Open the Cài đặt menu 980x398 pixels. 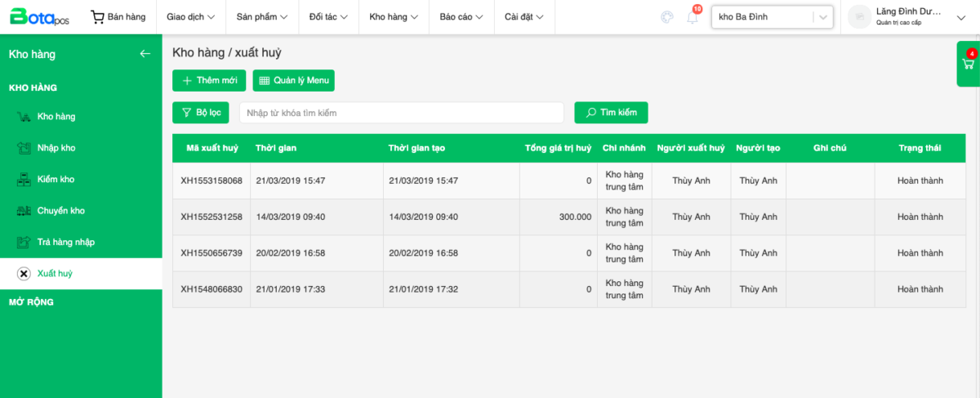click(524, 17)
